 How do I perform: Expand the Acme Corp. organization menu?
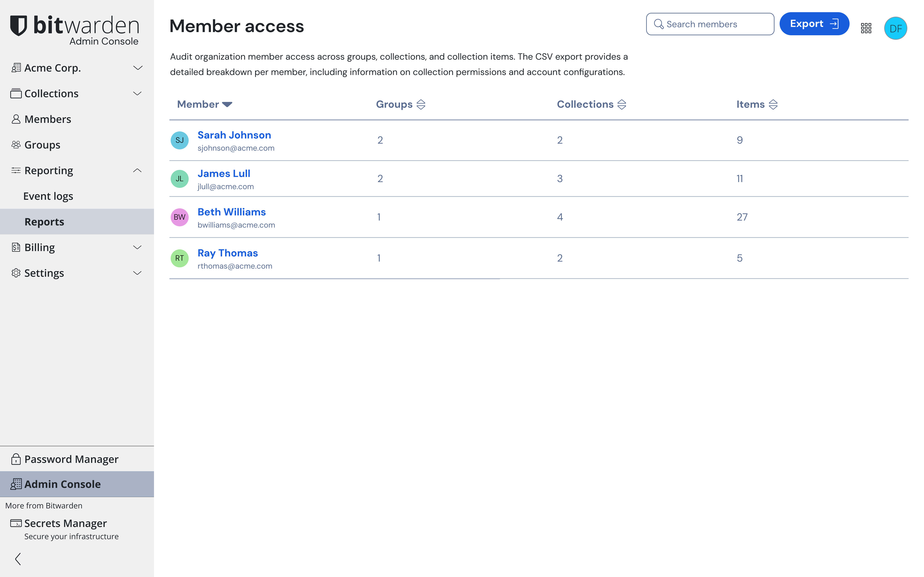pyautogui.click(x=138, y=68)
